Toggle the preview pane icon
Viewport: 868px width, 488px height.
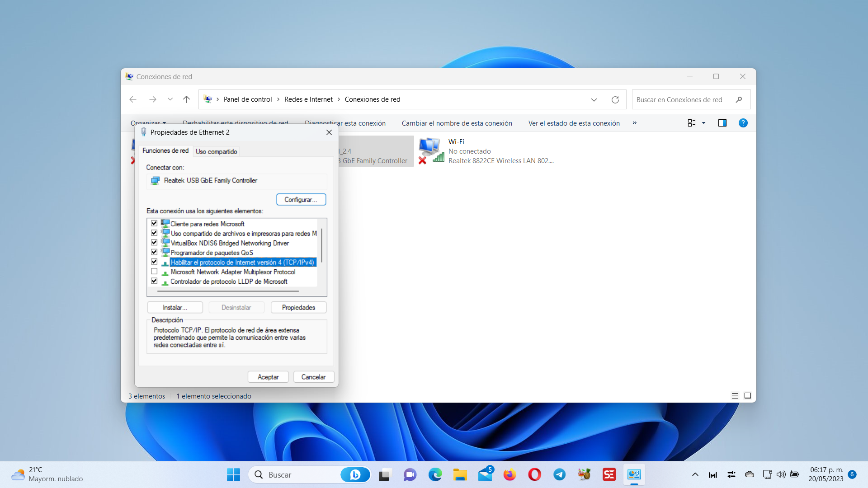(x=722, y=123)
